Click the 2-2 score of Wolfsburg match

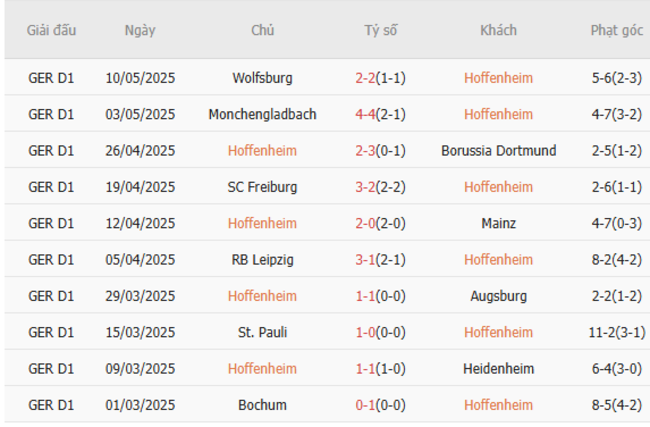(x=365, y=78)
